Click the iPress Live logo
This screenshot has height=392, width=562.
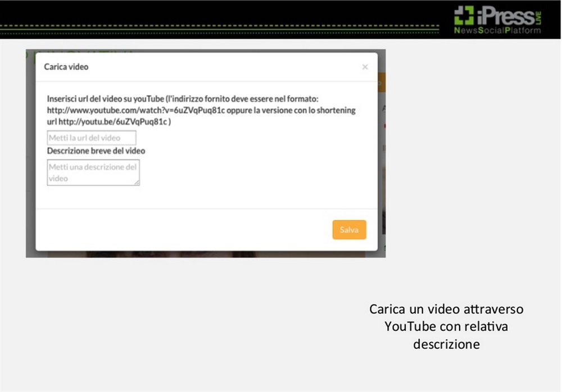497,20
